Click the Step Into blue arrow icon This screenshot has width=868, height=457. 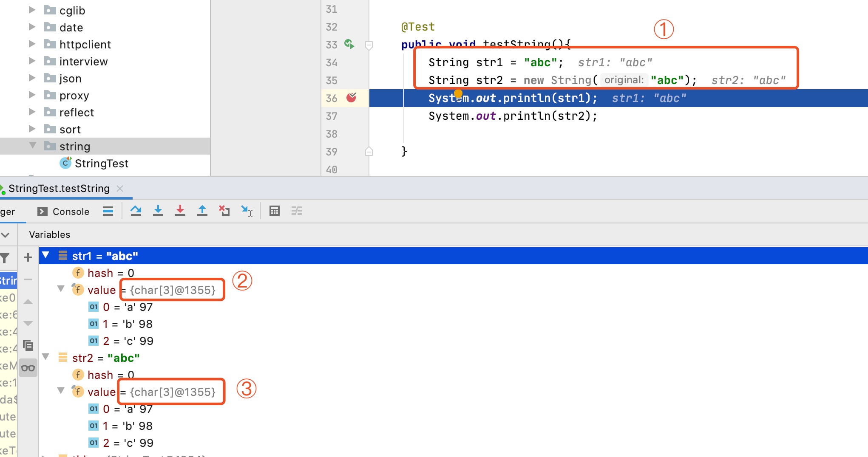click(x=158, y=211)
